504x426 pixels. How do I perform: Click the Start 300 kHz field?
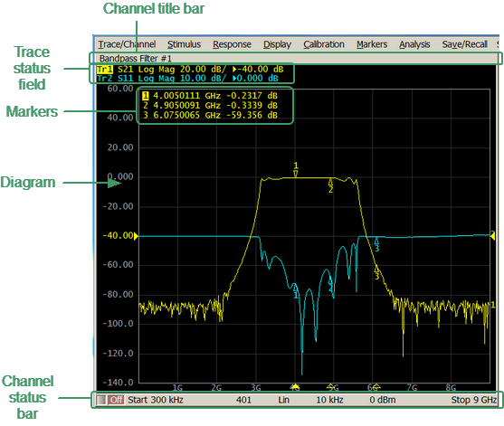coord(156,400)
